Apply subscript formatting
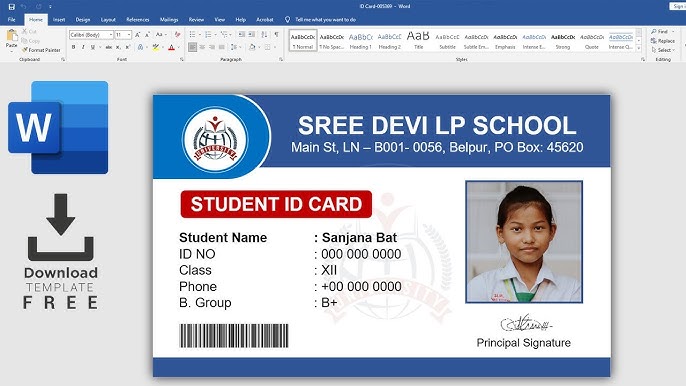 (x=118, y=47)
